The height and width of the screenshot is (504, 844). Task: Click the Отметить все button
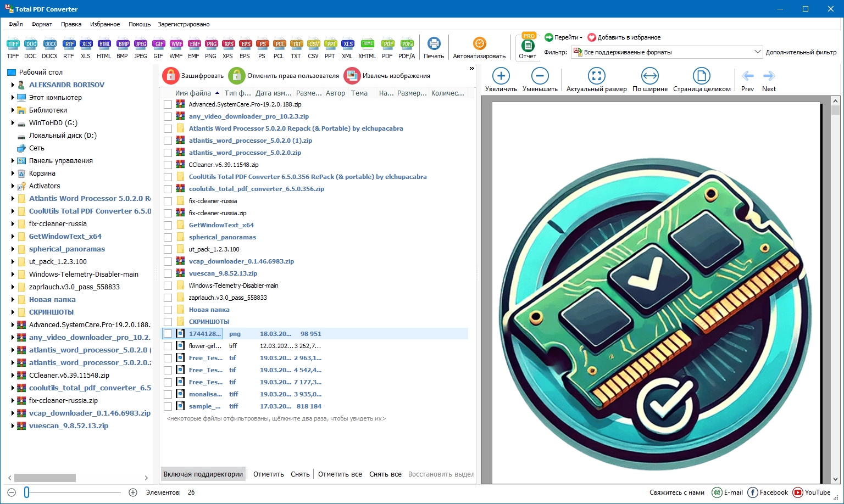click(340, 474)
